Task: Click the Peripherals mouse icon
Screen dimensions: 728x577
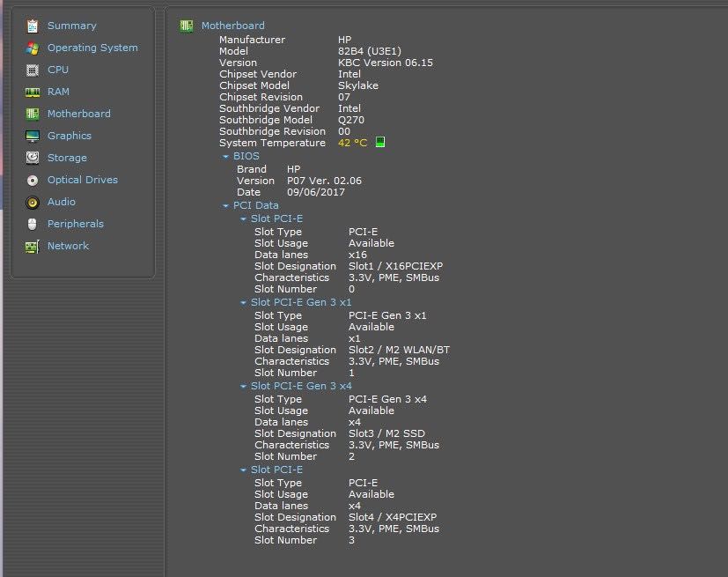Action: 32,224
